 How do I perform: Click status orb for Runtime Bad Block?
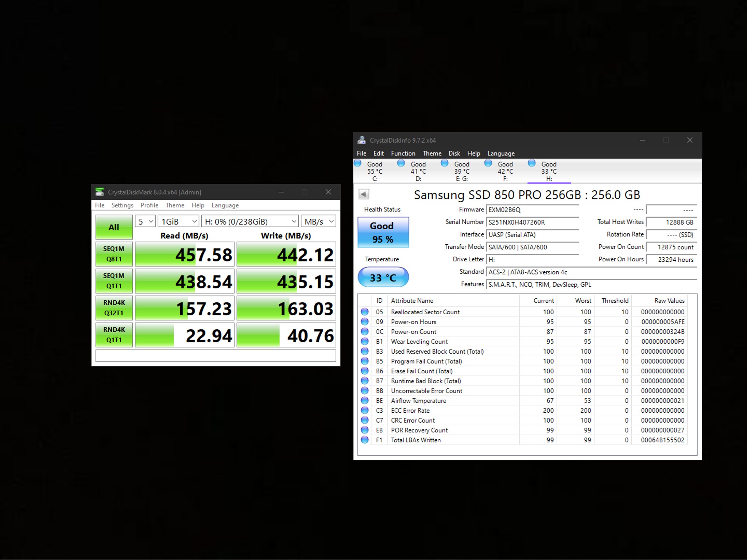pos(364,381)
